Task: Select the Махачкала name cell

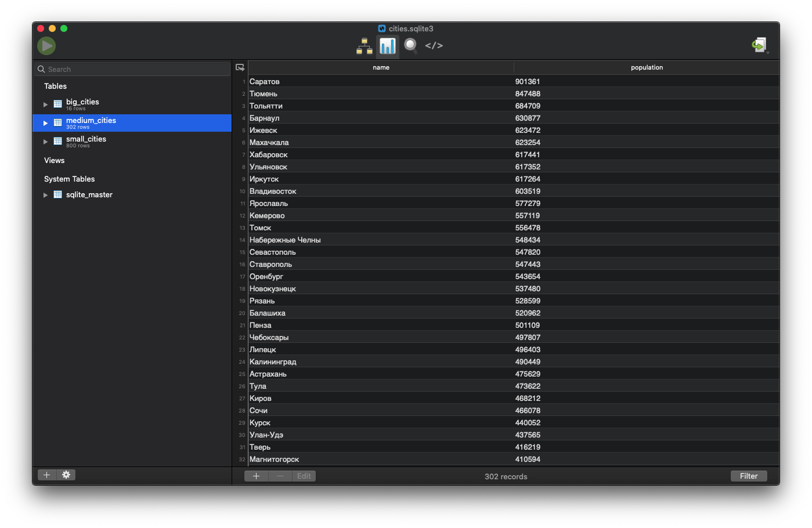Action: 381,142
